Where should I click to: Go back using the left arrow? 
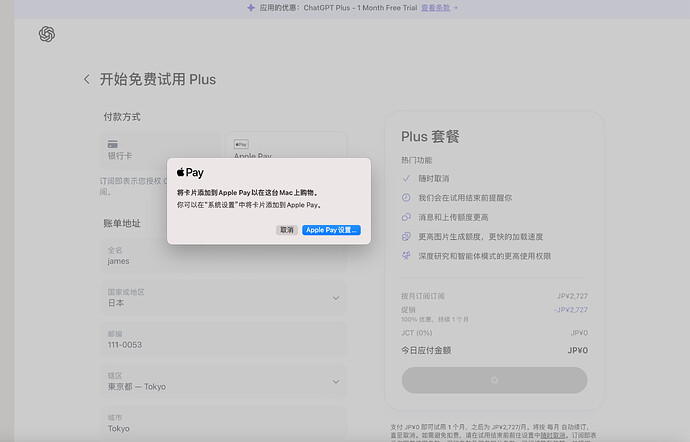(87, 79)
